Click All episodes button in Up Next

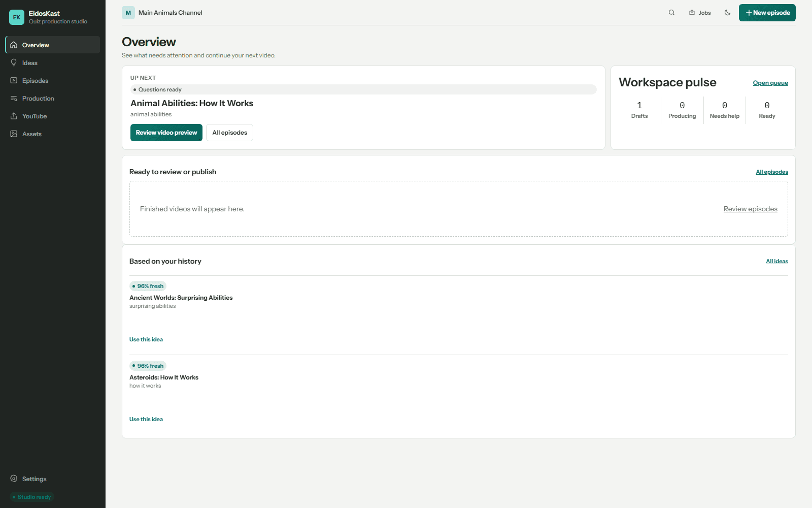(x=229, y=133)
